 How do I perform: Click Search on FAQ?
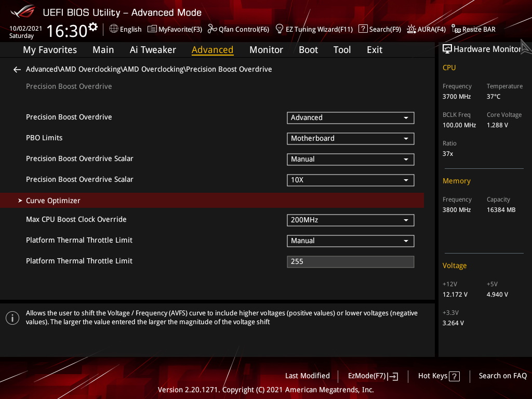pos(503,376)
